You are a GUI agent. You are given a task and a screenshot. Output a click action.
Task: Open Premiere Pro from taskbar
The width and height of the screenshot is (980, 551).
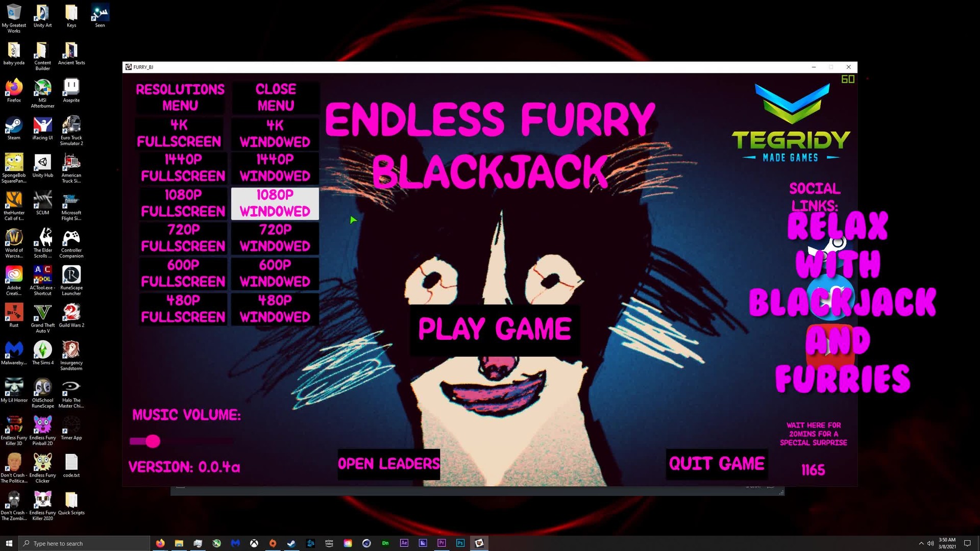(442, 543)
